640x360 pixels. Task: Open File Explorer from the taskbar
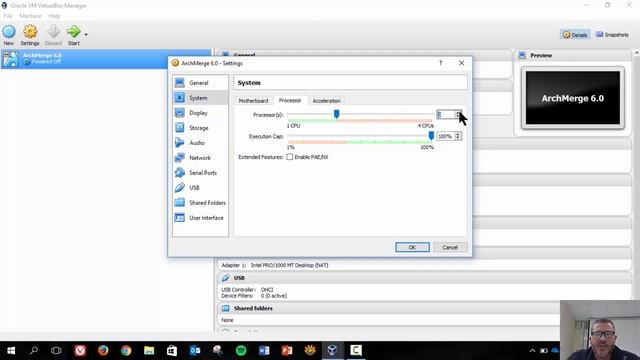tap(149, 350)
